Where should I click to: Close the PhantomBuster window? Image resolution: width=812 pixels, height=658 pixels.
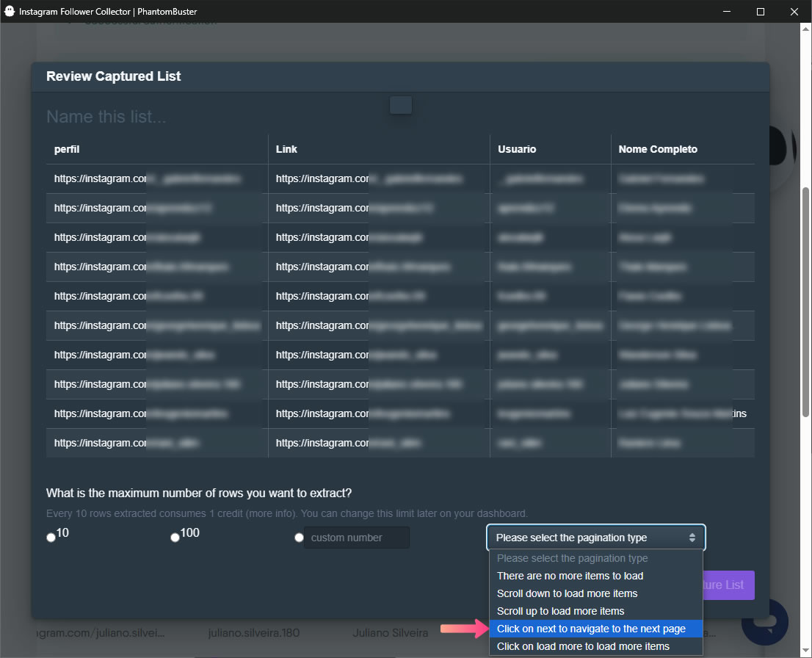coord(794,12)
